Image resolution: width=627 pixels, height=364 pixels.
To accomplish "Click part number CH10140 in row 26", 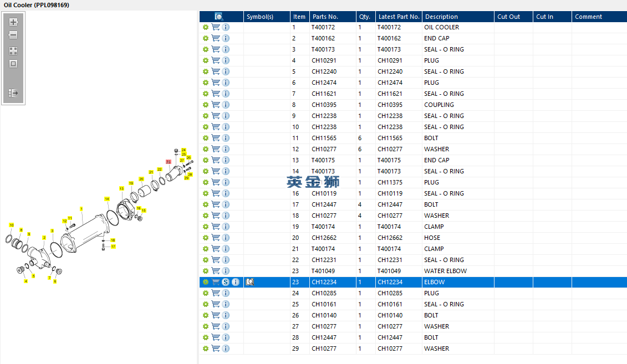I will (324, 315).
